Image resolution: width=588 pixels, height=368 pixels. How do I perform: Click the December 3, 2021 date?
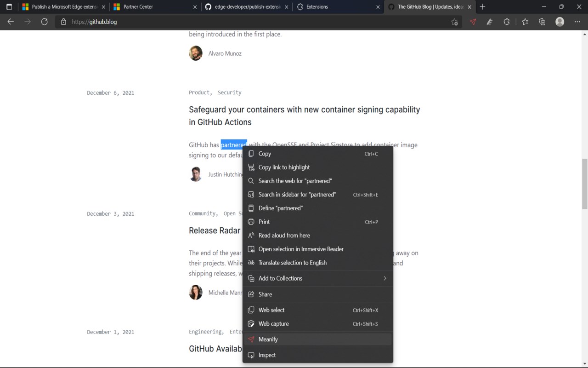click(111, 214)
